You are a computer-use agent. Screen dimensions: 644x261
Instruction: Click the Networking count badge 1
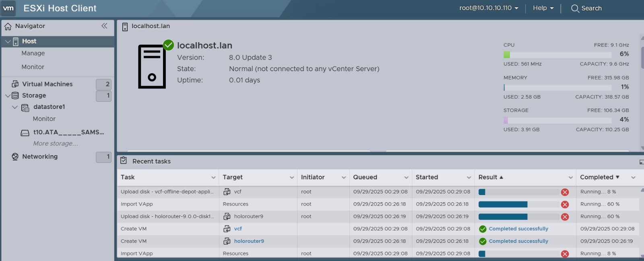(x=103, y=157)
